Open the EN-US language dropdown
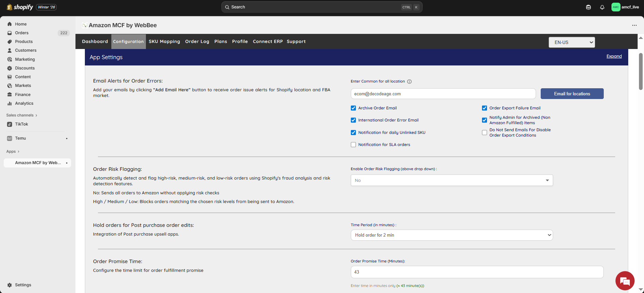The image size is (644, 293). (x=572, y=42)
